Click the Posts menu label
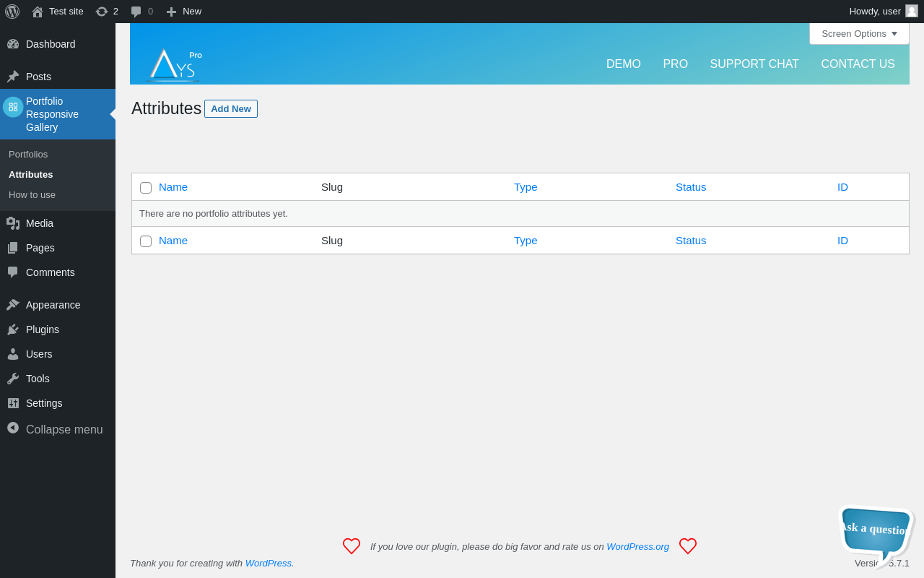Viewport: 924px width, 578px height. point(38,77)
